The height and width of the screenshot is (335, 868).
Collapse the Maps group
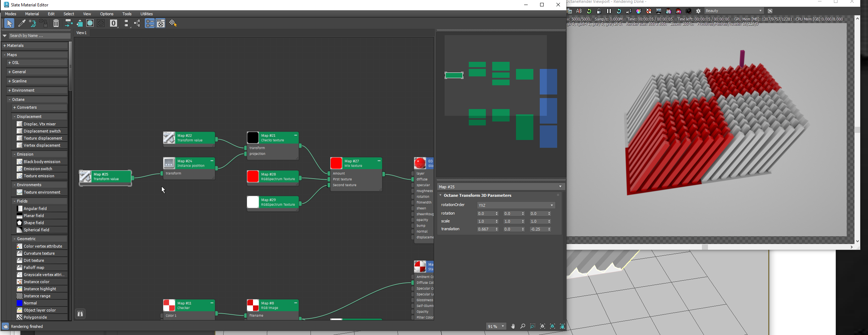pos(35,55)
